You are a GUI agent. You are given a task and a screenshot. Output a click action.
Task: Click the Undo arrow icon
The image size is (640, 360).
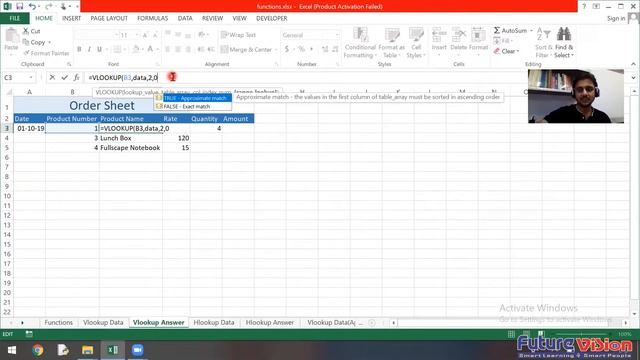coord(32,6)
